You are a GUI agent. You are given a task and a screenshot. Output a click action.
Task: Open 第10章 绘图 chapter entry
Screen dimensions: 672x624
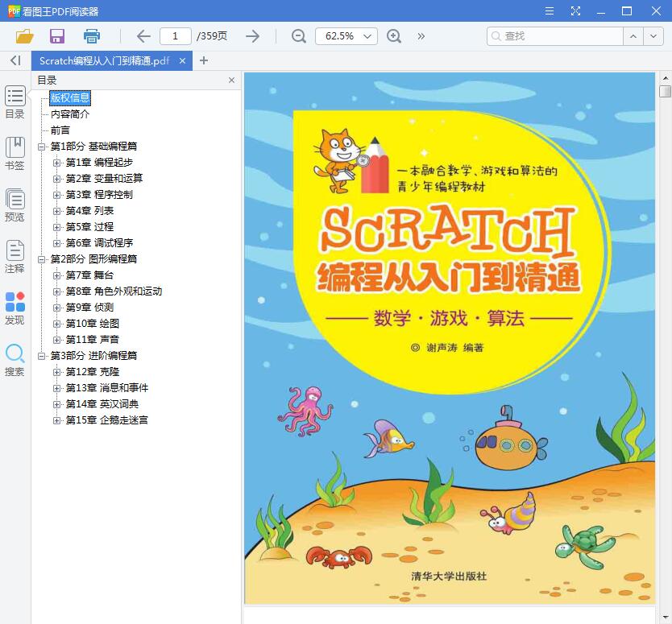tap(93, 324)
